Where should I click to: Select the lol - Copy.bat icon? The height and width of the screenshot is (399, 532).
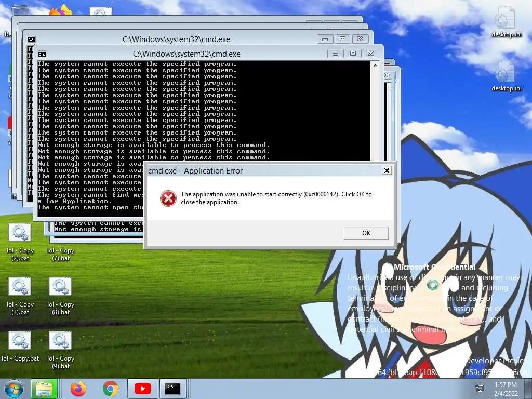(x=20, y=347)
